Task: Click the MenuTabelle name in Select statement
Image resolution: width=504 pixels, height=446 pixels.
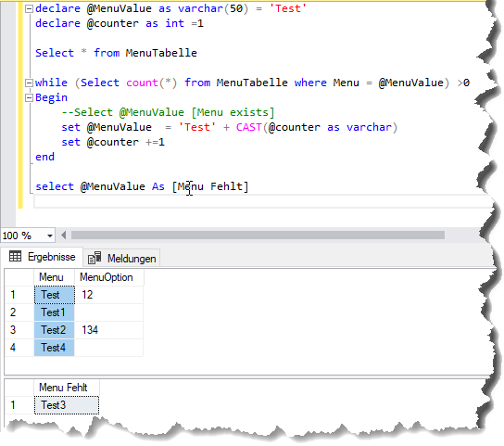Action: coord(161,53)
